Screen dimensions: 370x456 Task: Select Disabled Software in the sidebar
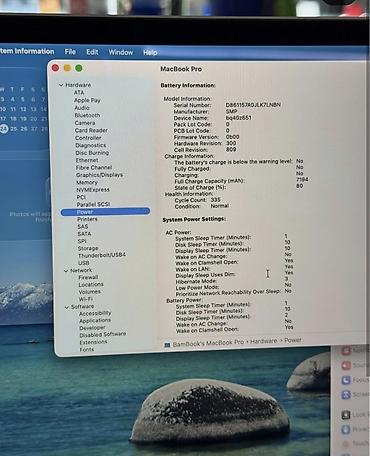[103, 335]
